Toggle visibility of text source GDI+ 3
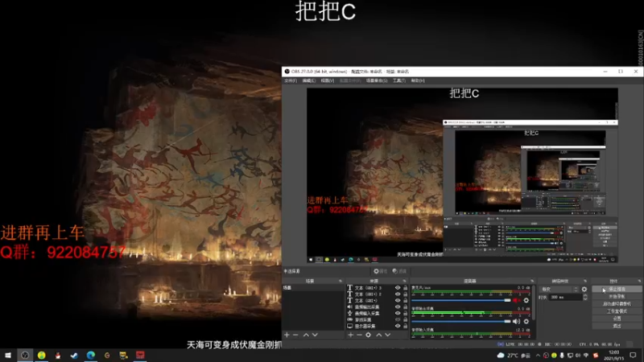The image size is (644, 362). pyautogui.click(x=398, y=288)
